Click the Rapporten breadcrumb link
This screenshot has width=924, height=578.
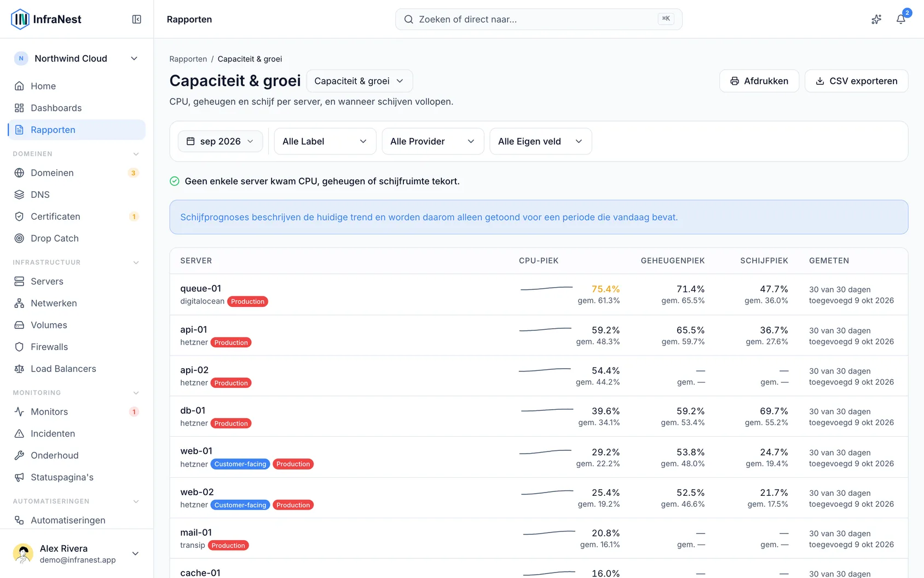click(x=188, y=59)
